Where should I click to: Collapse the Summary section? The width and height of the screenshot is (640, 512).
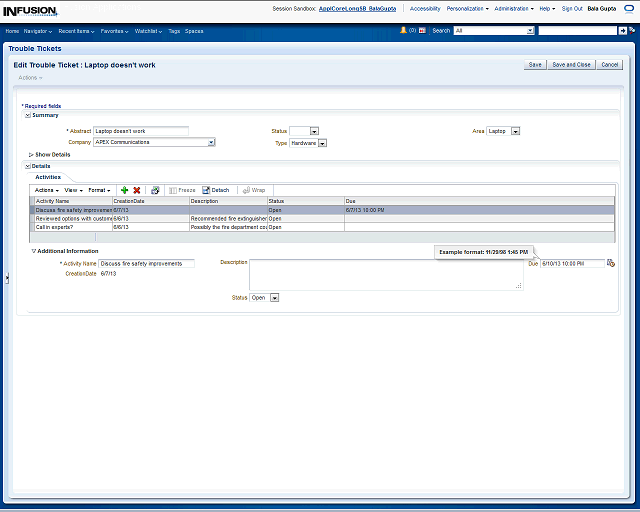tap(27, 115)
